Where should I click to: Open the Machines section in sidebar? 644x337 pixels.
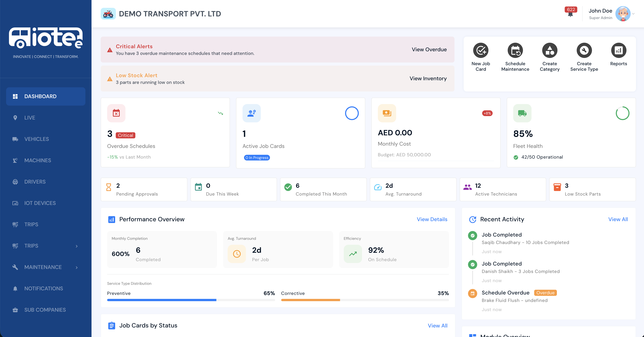click(x=38, y=160)
